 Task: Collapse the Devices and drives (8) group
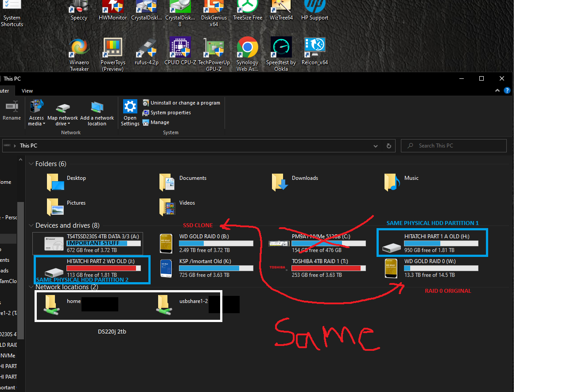point(31,225)
